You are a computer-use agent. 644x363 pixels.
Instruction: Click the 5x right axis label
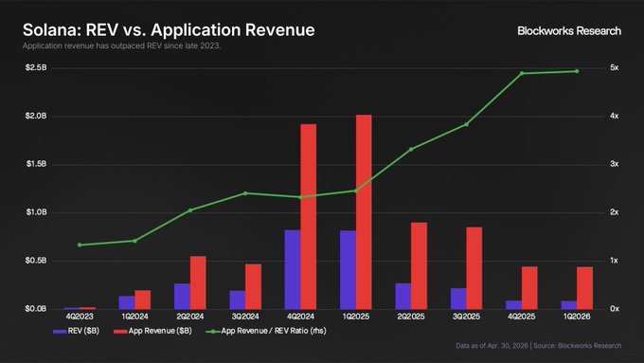tap(614, 68)
